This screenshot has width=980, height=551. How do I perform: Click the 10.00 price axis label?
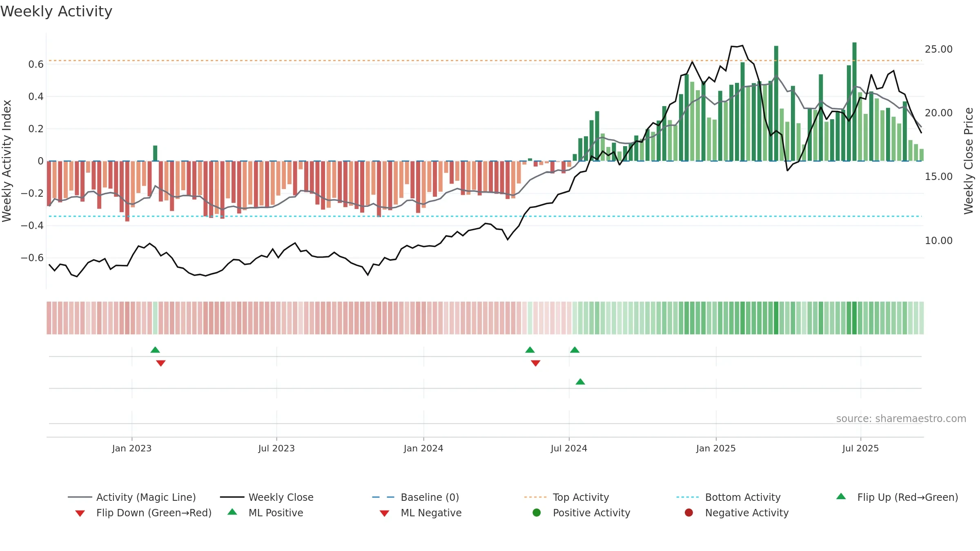click(x=939, y=241)
